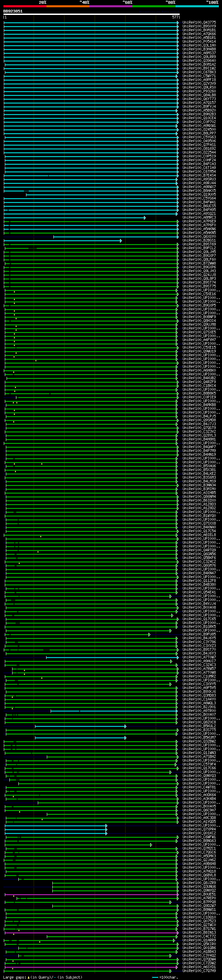Select the UniRef100_Q6XGY0 label
The height and width of the screenshot is (980, 222).
[199, 237]
